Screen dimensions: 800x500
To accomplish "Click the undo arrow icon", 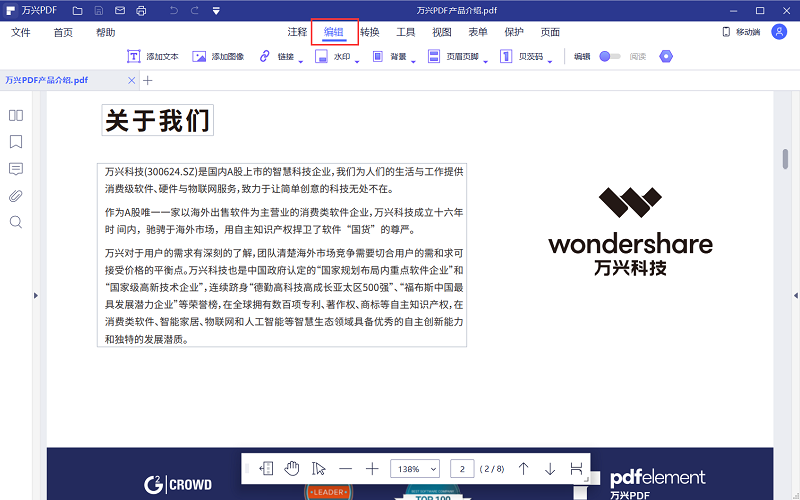I will tap(173, 11).
